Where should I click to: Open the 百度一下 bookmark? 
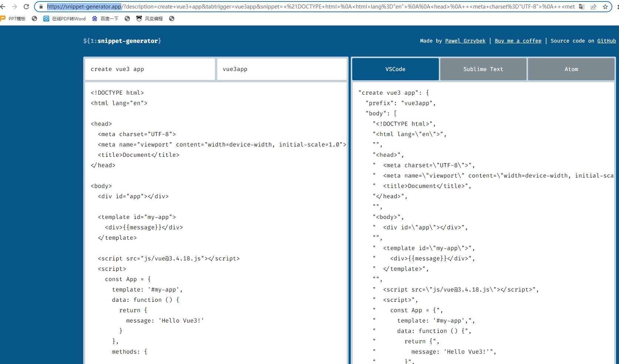[105, 18]
